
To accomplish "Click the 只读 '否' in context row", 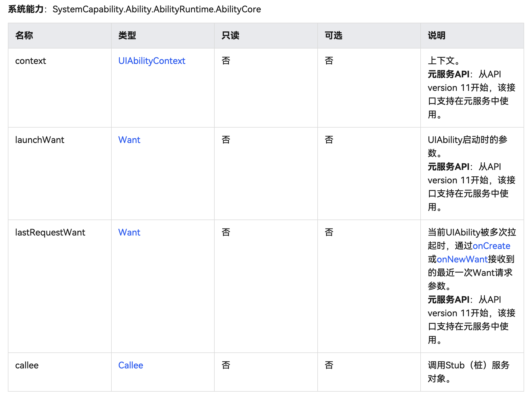I will tap(226, 61).
